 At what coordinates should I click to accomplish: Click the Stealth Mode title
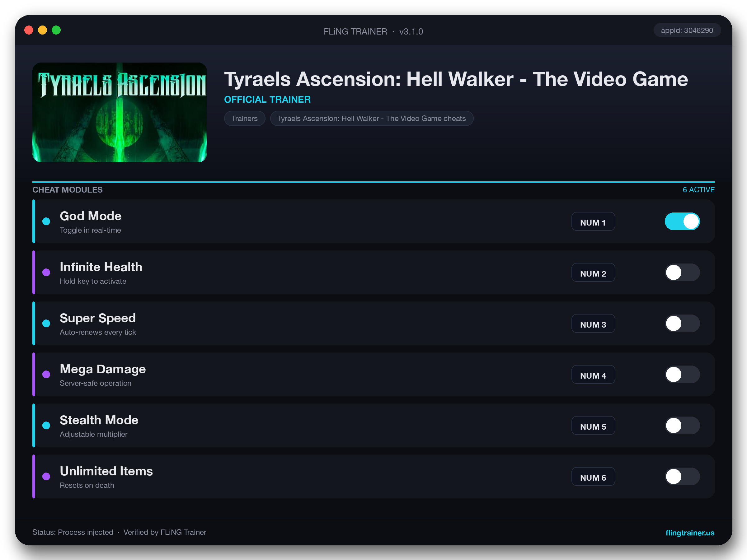(x=99, y=420)
